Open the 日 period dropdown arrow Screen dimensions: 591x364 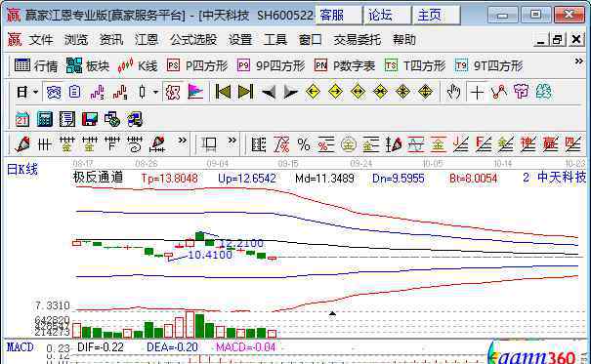(35, 92)
